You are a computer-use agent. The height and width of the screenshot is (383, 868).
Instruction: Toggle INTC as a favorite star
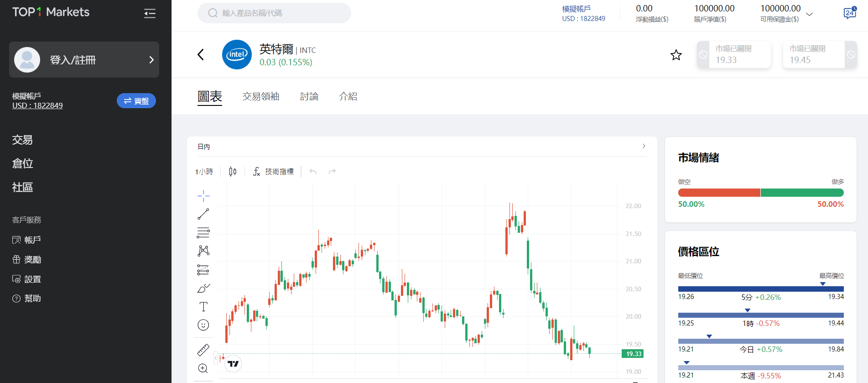(676, 55)
